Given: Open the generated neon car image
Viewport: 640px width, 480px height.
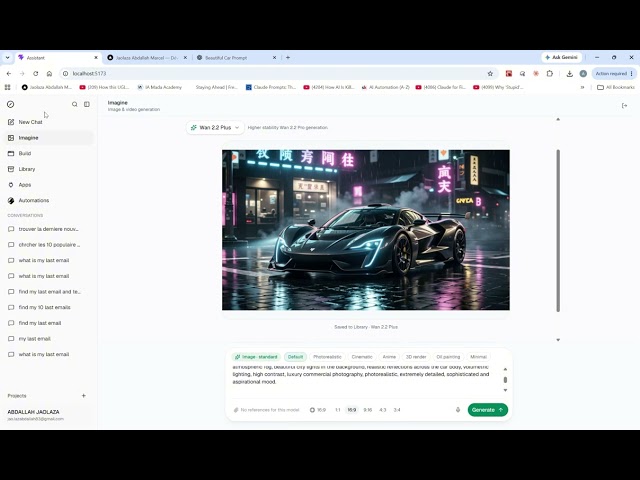Looking at the screenshot, I should click(x=366, y=230).
